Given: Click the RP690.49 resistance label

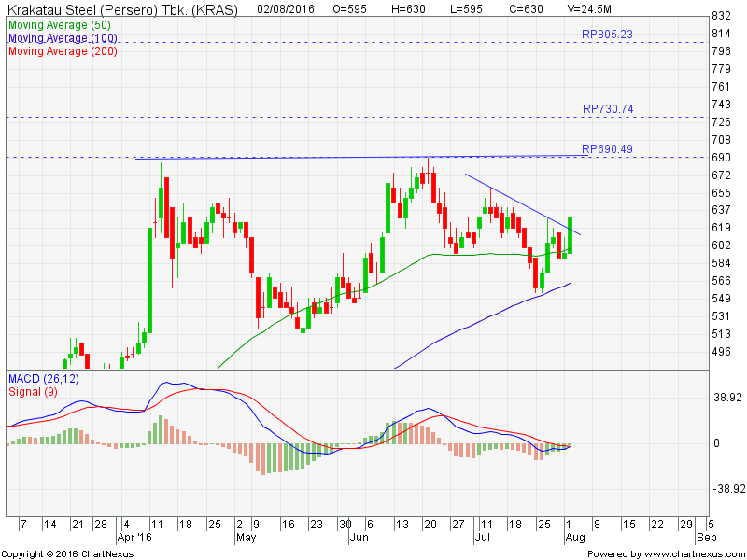Looking at the screenshot, I should click(x=607, y=149).
